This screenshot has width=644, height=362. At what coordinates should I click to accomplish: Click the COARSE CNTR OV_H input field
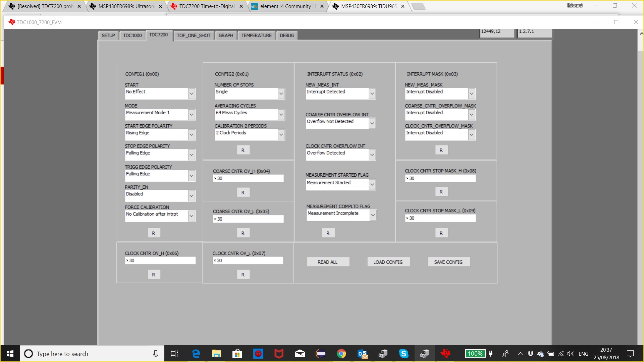coord(248,179)
